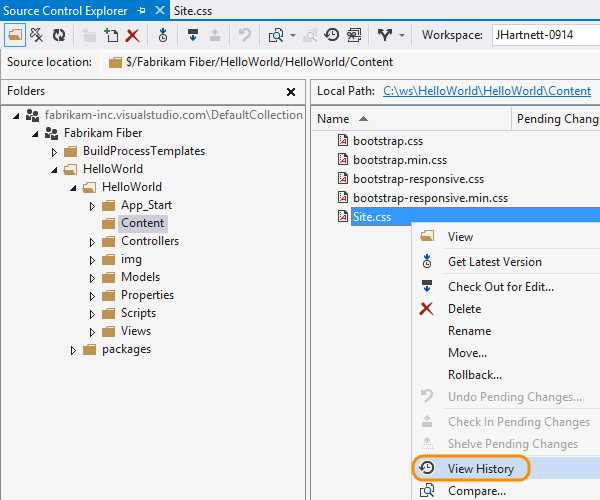Click the greyed Check In toolbar icon
This screenshot has height=500, width=600.
click(215, 35)
